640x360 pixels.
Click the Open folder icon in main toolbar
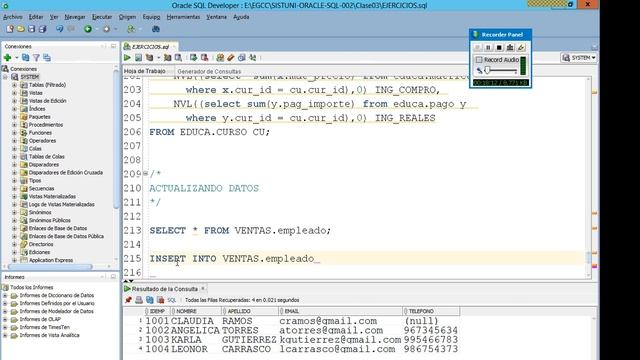(20, 29)
